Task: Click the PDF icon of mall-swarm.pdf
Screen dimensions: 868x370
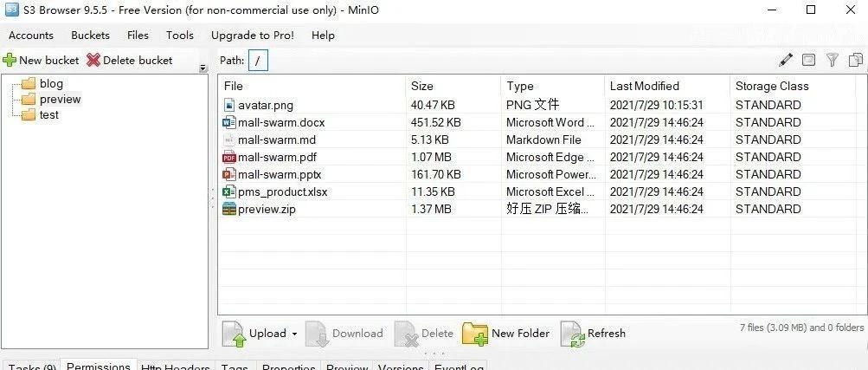Action: [228, 158]
